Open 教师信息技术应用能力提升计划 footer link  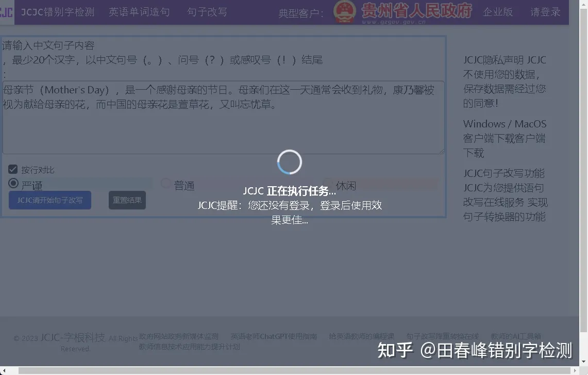(189, 347)
